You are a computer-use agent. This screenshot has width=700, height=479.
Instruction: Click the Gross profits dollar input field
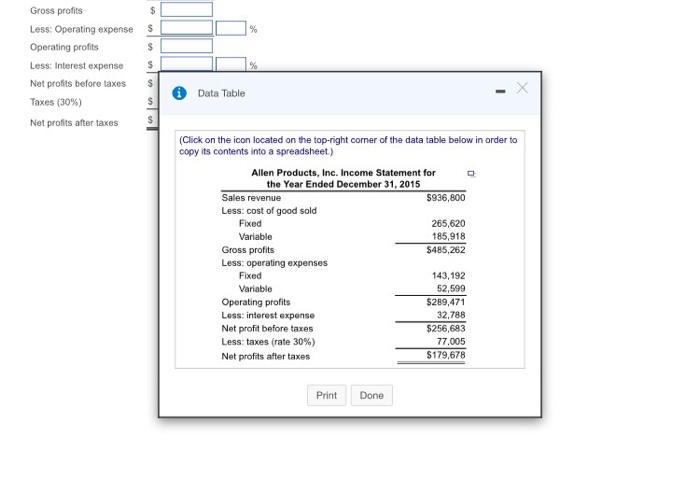[x=187, y=9]
